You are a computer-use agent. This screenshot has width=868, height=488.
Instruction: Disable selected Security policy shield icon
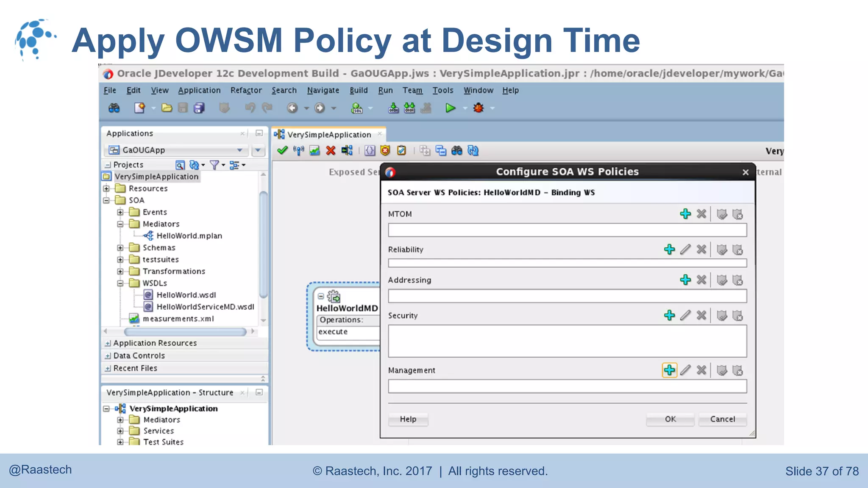[738, 316]
